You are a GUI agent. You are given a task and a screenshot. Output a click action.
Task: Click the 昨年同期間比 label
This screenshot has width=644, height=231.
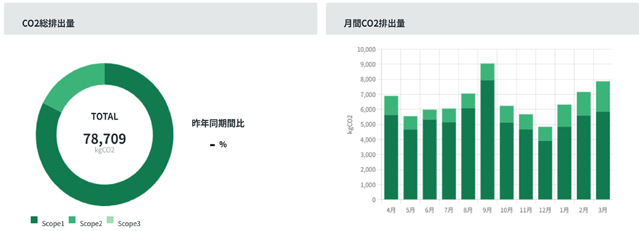(218, 123)
